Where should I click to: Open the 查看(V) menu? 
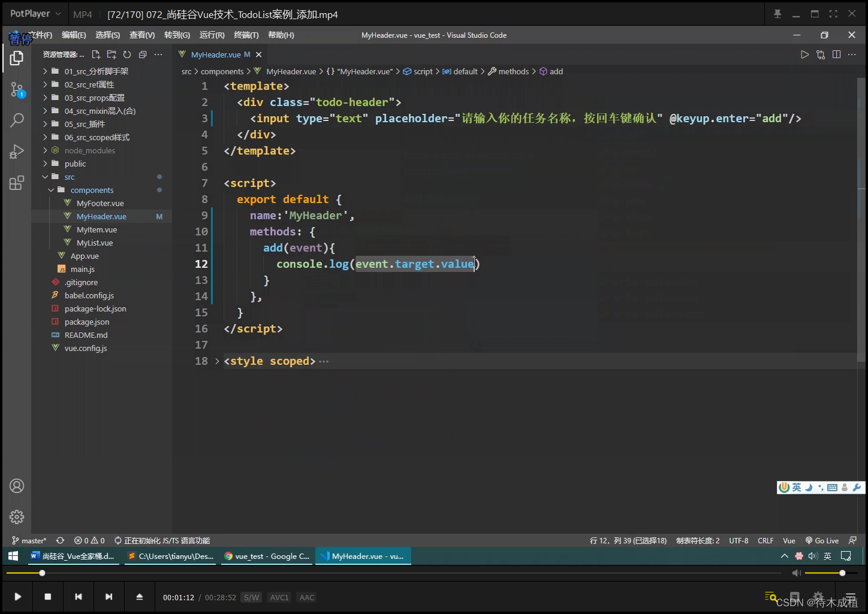point(142,35)
